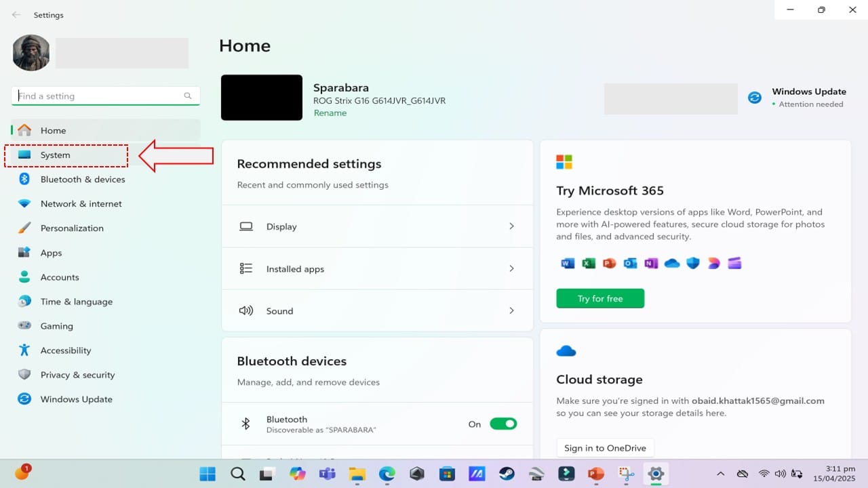Viewport: 868px width, 488px height.
Task: Go to Personalization settings
Action: point(105,228)
